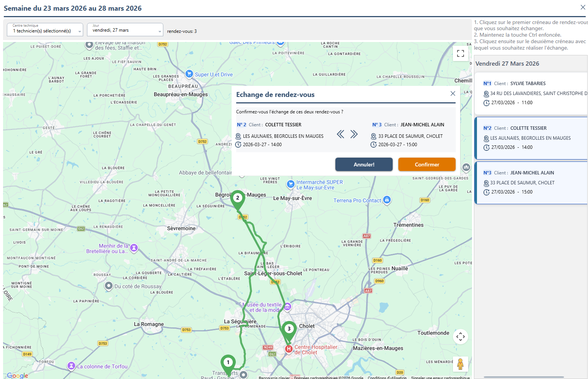Click the Sèvremoine map label
Viewport: 588px width, 379px height.
click(181, 228)
